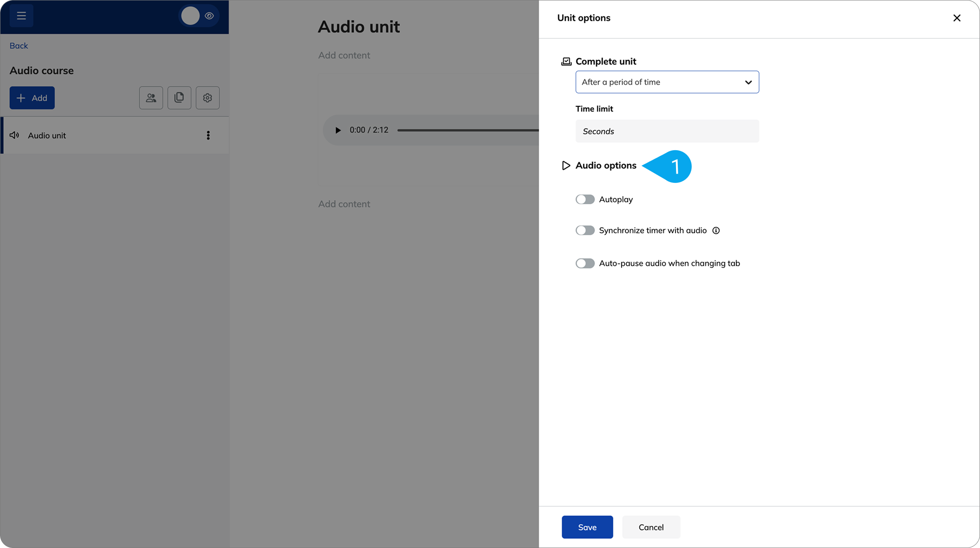This screenshot has height=548, width=980.
Task: Click the Seconds time limit field
Action: pos(667,131)
